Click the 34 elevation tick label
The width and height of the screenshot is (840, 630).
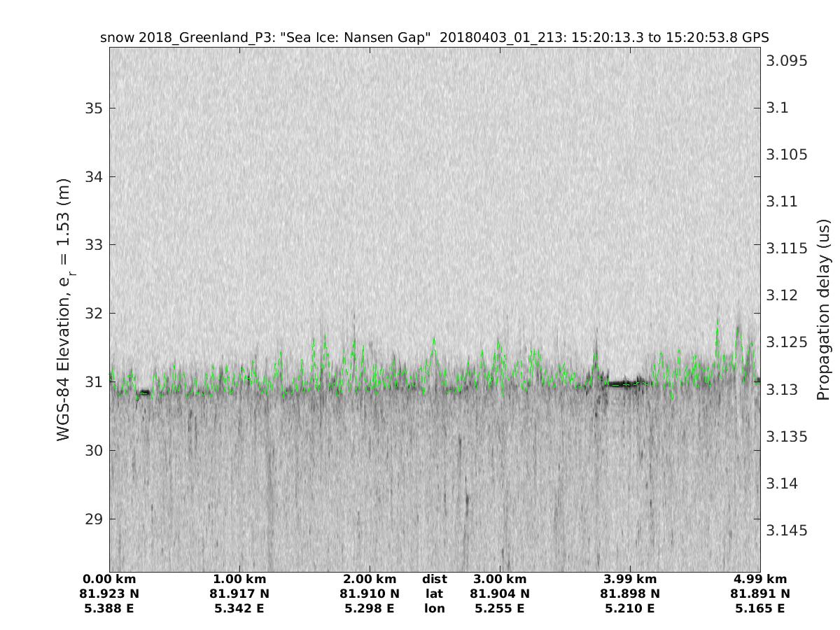[94, 176]
